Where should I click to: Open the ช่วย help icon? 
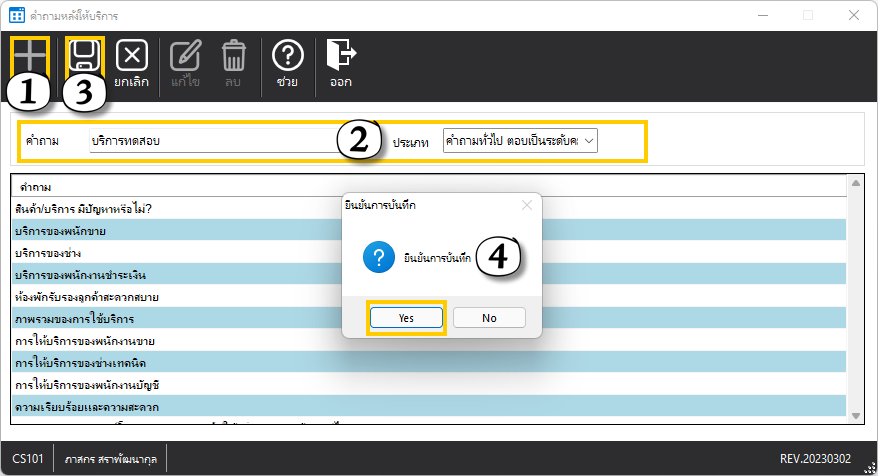[287, 62]
